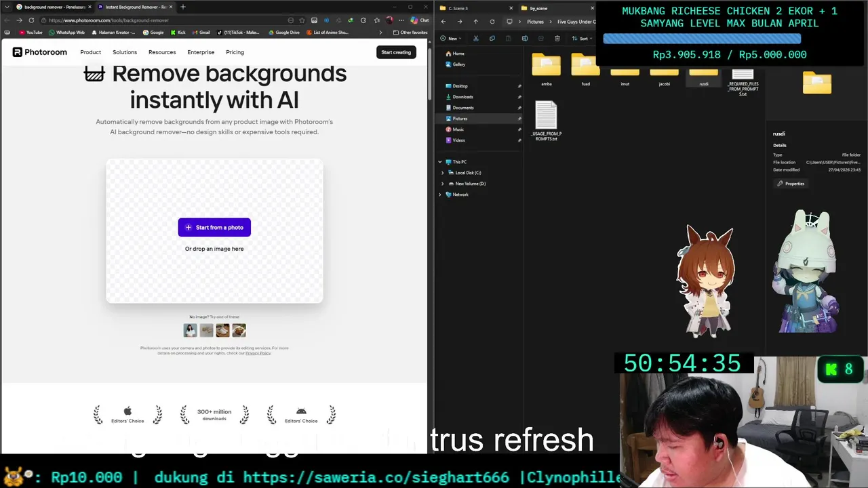Select the amba folder

pyautogui.click(x=546, y=70)
